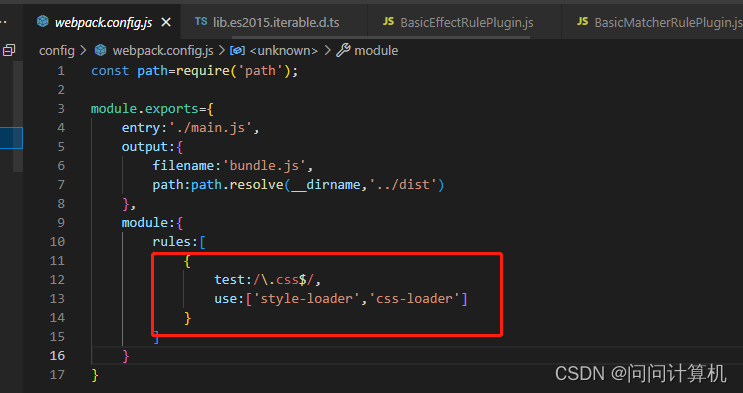This screenshot has width=743, height=393.
Task: Click the wrench icon before module breadcrumb
Action: click(343, 50)
